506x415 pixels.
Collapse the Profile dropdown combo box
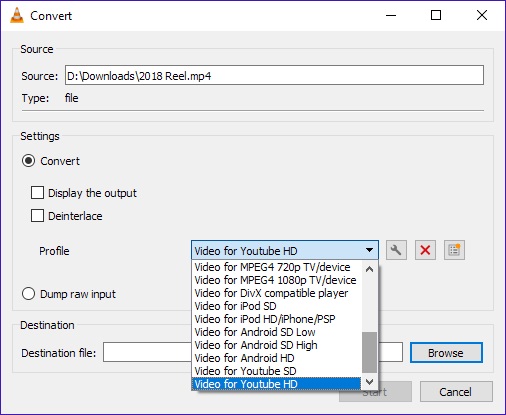click(x=285, y=250)
